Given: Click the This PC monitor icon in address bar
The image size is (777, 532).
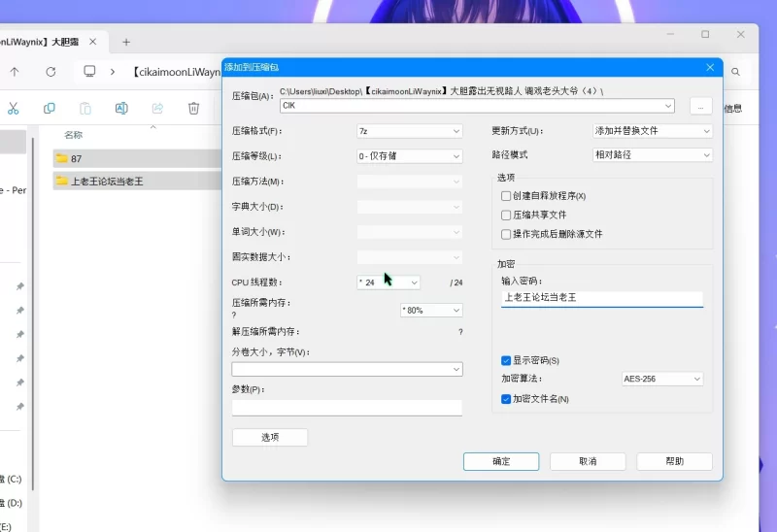Looking at the screenshot, I should [89, 71].
